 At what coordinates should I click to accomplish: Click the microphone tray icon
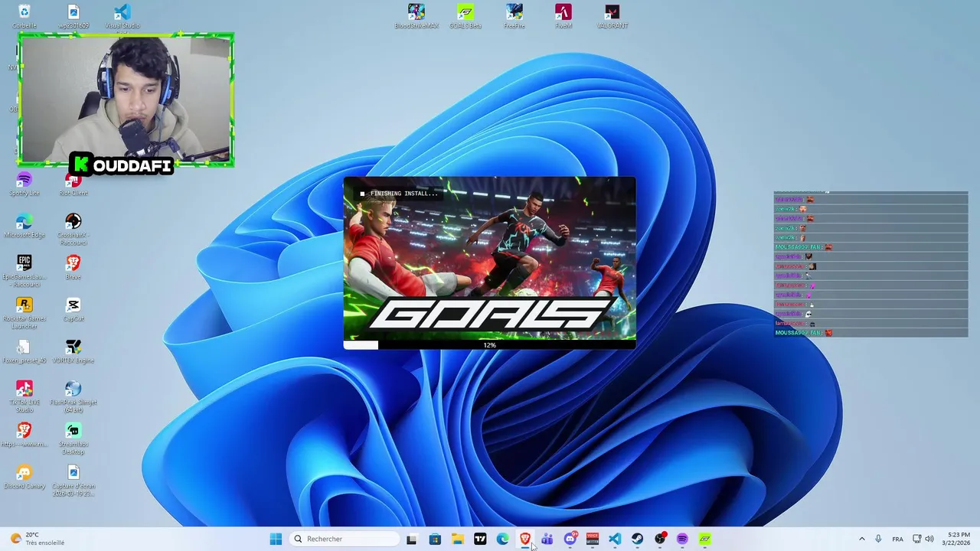click(x=878, y=539)
